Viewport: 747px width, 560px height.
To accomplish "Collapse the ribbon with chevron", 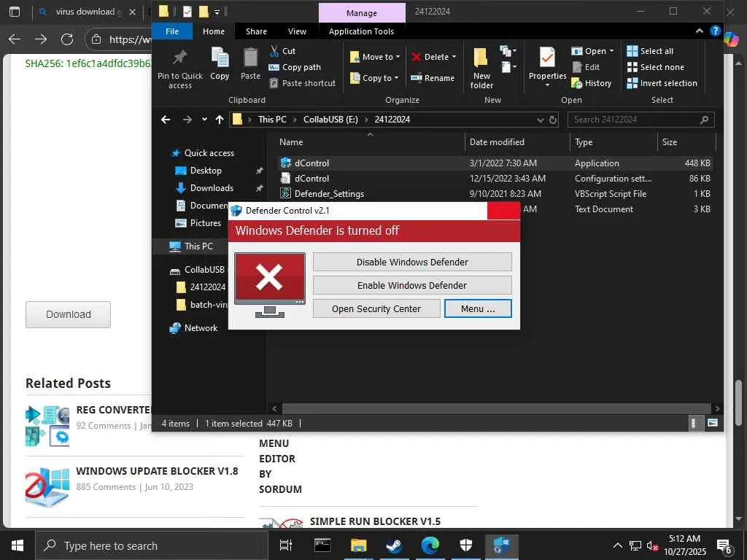I will click(x=699, y=31).
